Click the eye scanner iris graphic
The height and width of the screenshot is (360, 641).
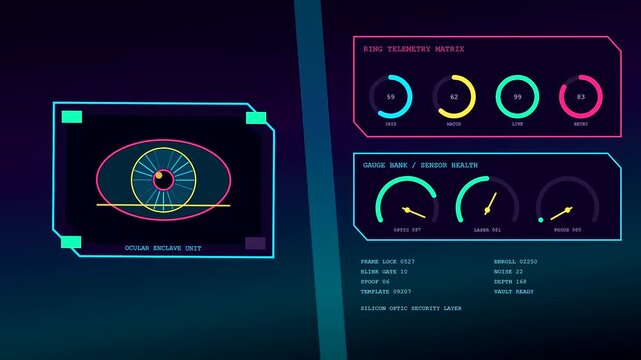coord(164,180)
